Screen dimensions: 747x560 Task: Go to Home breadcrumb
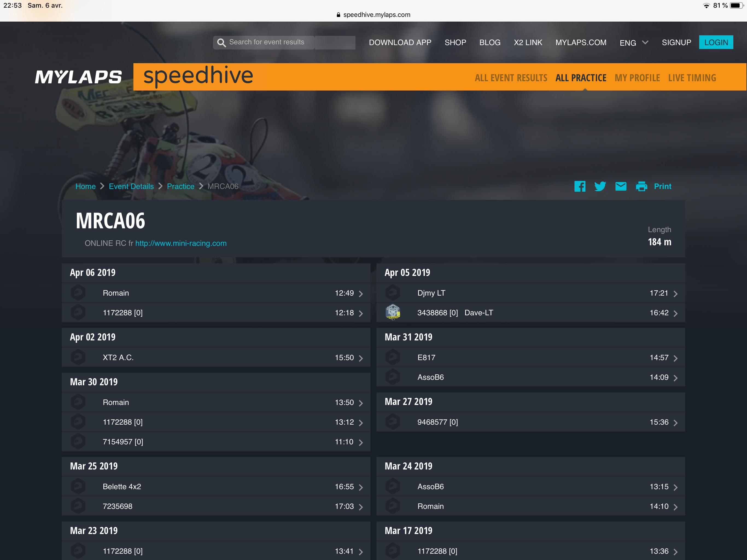(85, 186)
